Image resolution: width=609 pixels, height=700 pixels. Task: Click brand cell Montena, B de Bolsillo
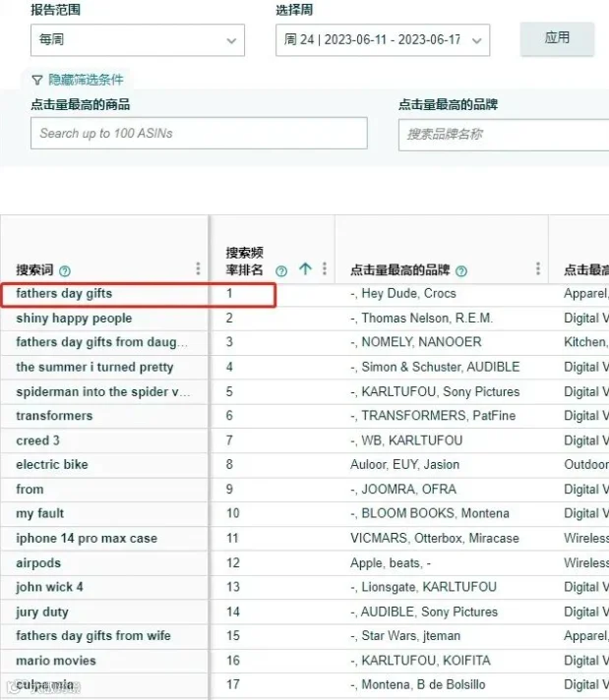418,685
